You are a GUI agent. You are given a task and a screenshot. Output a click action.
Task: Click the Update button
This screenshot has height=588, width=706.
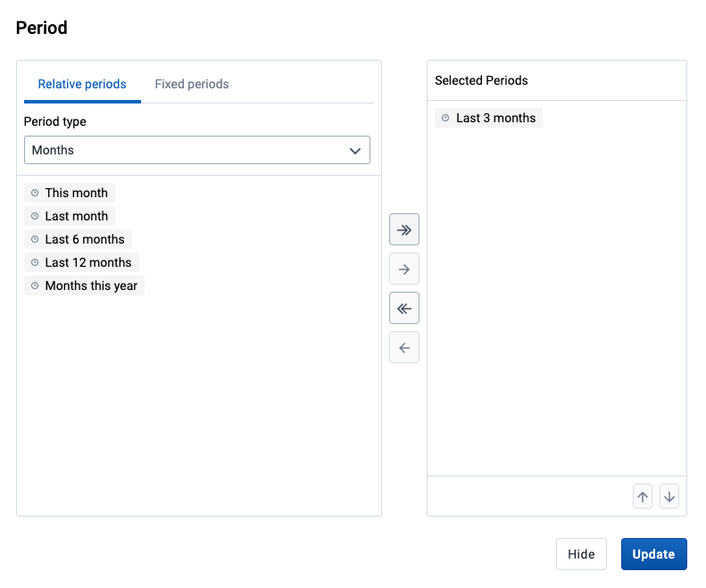click(653, 554)
